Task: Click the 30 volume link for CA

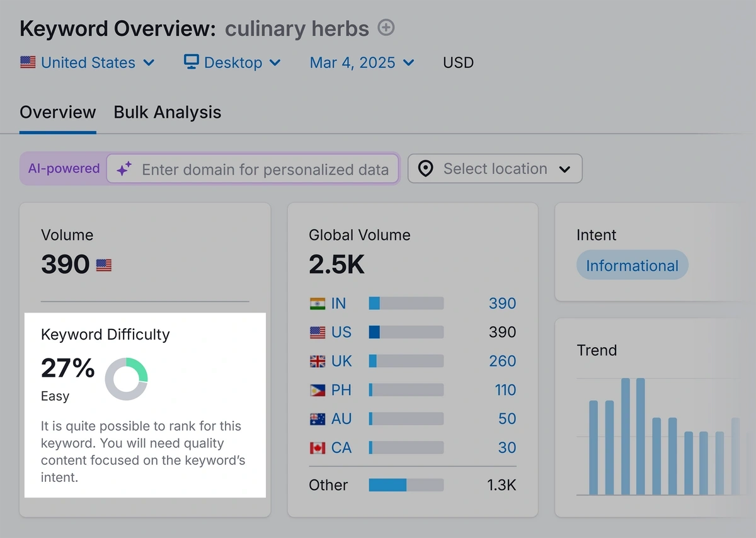Action: coord(507,448)
